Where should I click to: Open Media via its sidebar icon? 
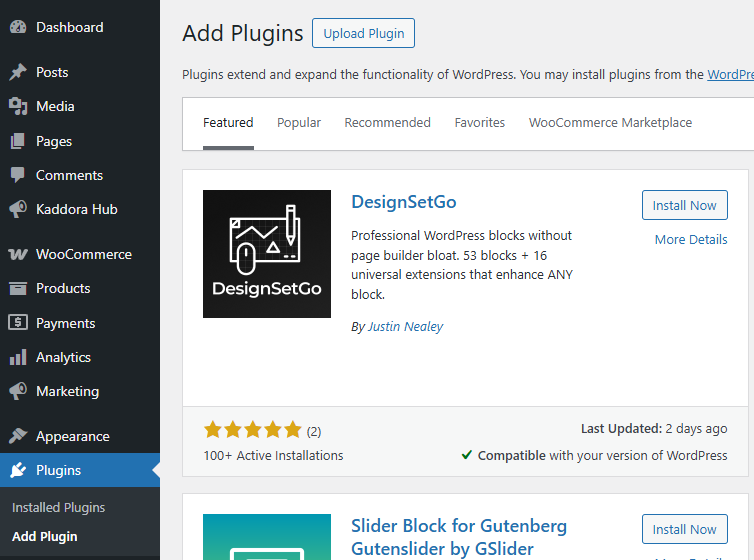[x=18, y=106]
